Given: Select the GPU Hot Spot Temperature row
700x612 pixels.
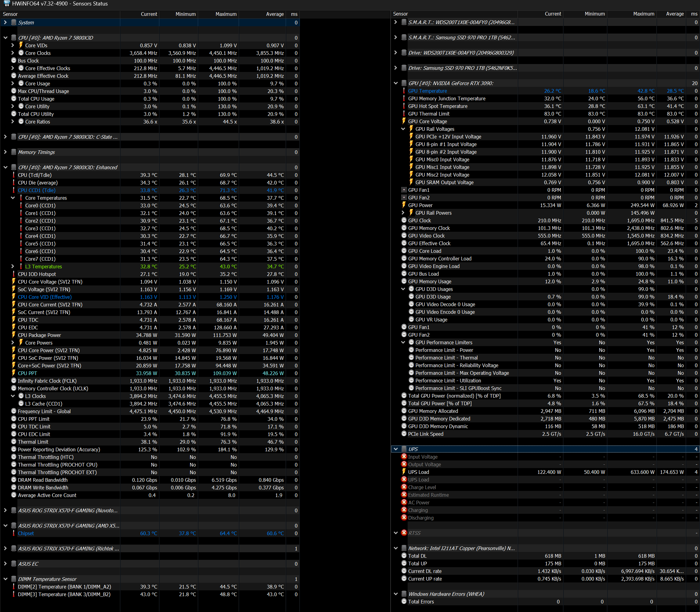Looking at the screenshot, I should [546, 106].
